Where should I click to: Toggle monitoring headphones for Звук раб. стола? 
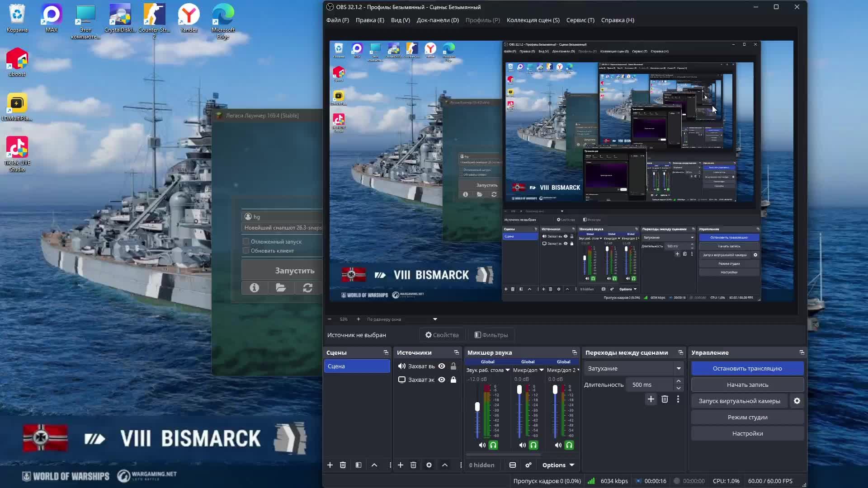click(x=493, y=445)
